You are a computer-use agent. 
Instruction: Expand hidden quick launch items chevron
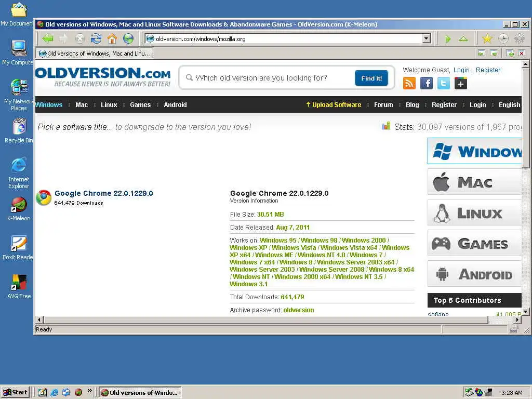point(89,391)
